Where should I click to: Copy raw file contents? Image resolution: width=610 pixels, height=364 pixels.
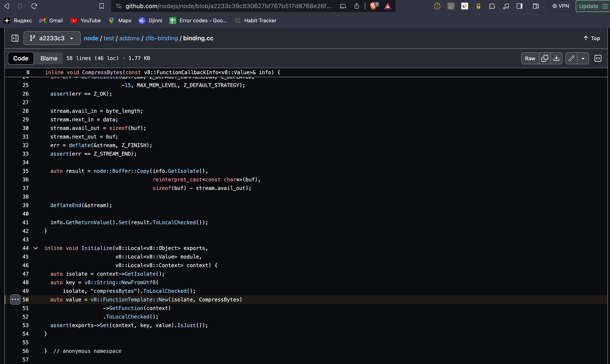[545, 58]
